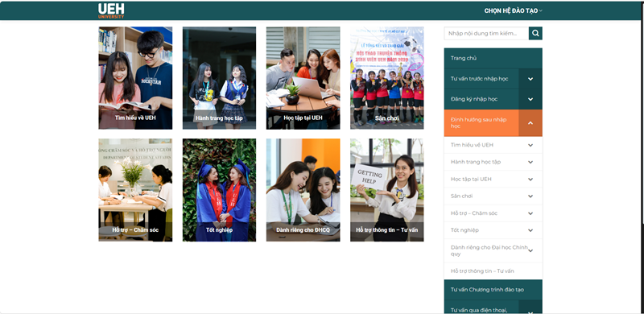Open the Hành trang học tập photo tile
This screenshot has width=644, height=314.
click(x=219, y=78)
